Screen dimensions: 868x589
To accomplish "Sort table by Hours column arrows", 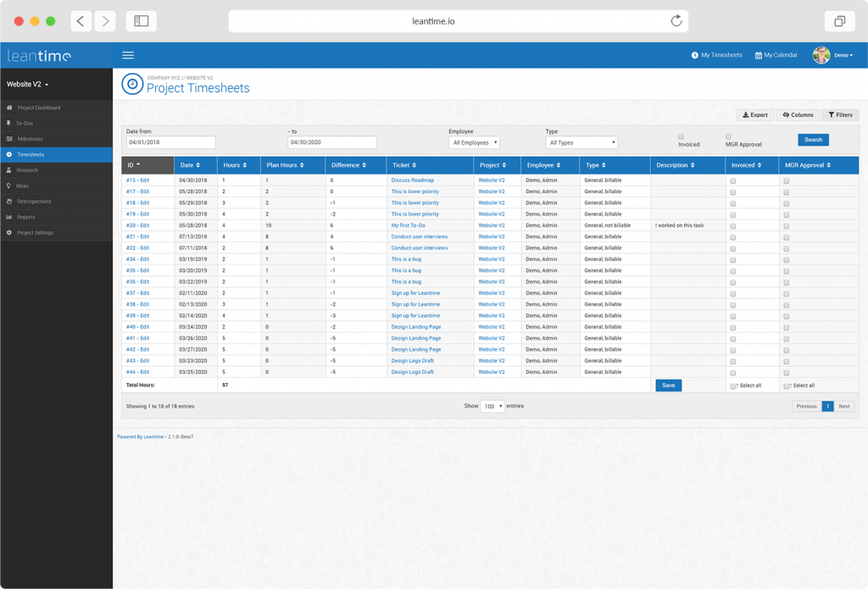I will point(245,165).
